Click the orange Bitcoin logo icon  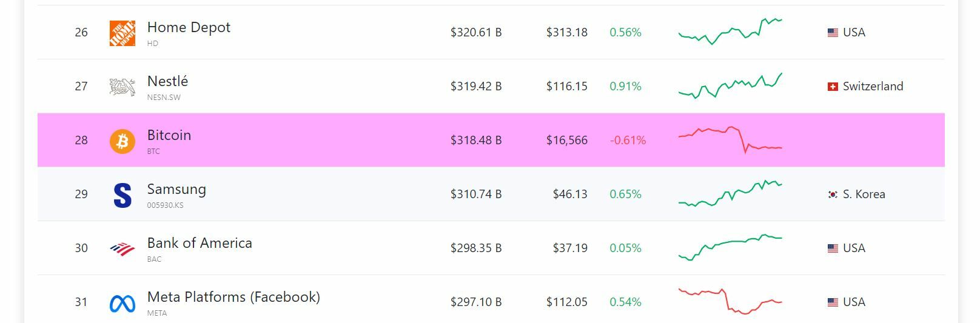[122, 141]
